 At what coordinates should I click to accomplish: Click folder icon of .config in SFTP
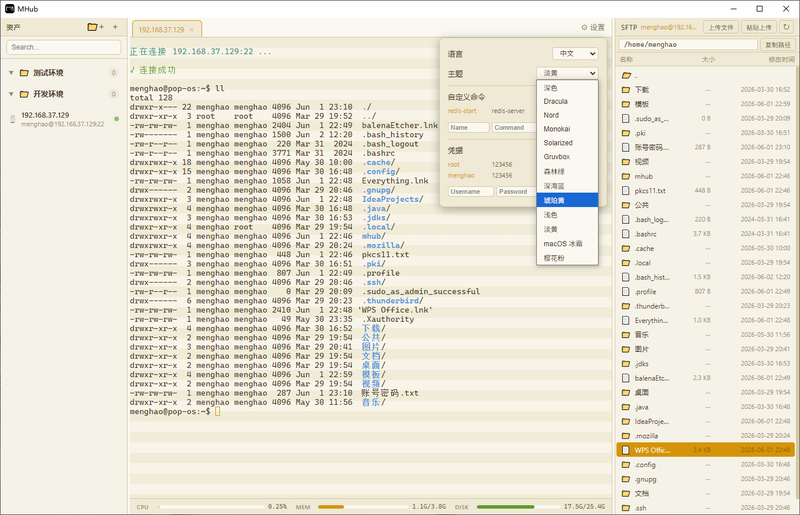(626, 465)
